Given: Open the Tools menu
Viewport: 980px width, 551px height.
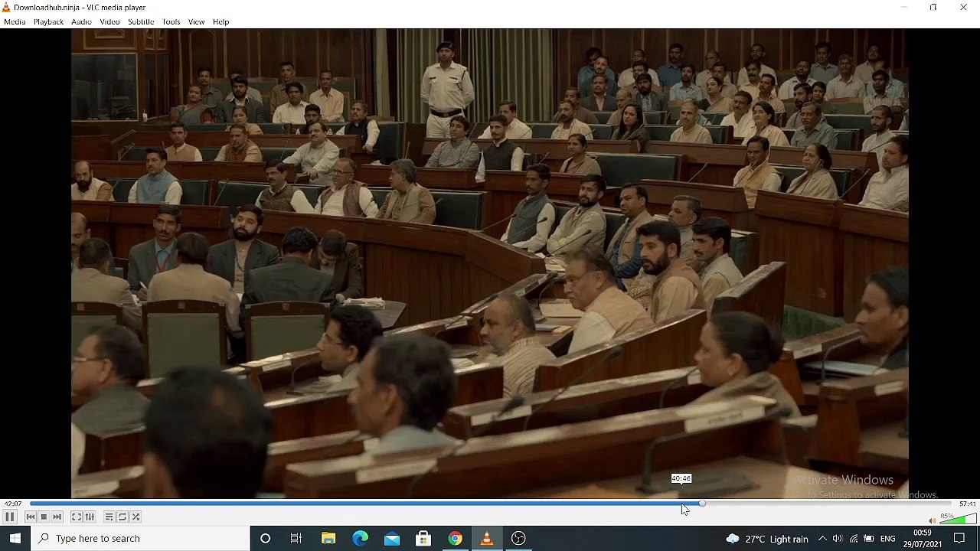Looking at the screenshot, I should (x=171, y=22).
